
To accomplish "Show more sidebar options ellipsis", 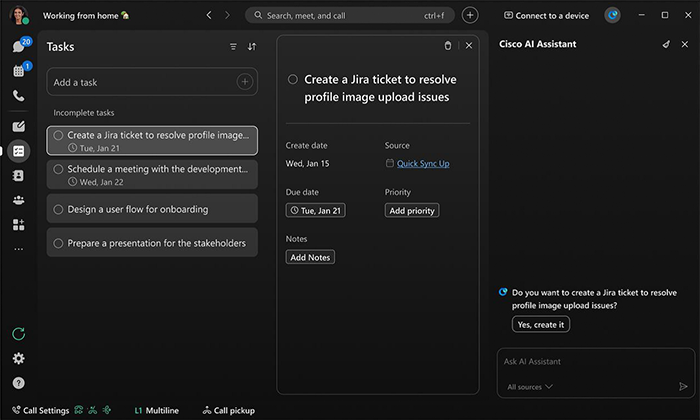I will [18, 249].
